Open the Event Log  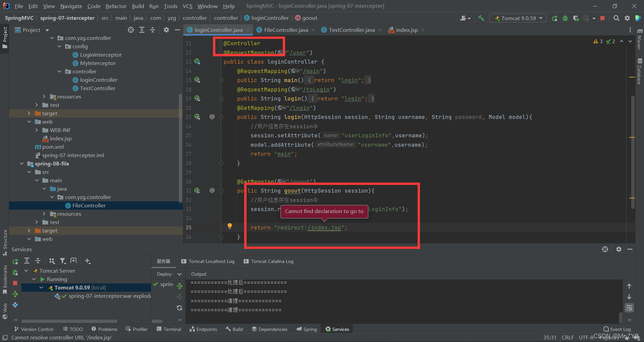pyautogui.click(x=617, y=329)
